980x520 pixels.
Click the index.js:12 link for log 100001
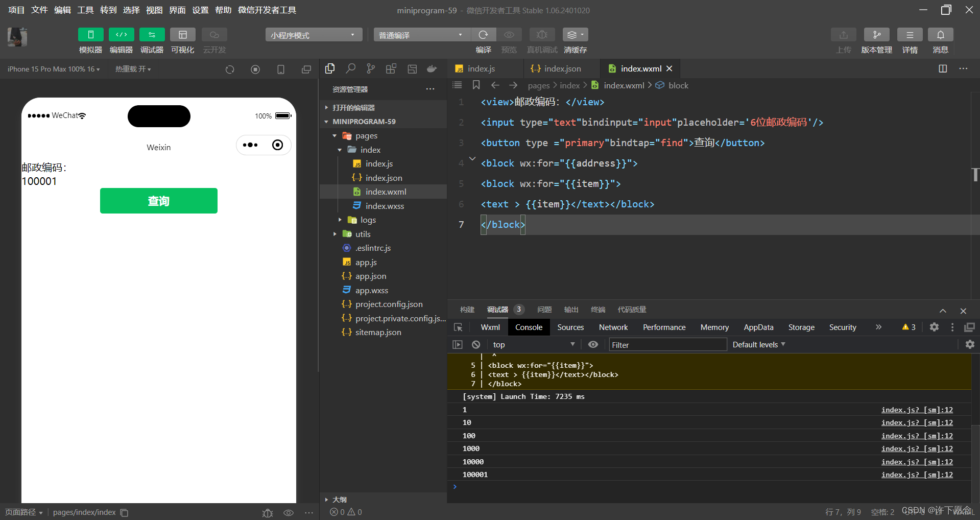point(917,475)
